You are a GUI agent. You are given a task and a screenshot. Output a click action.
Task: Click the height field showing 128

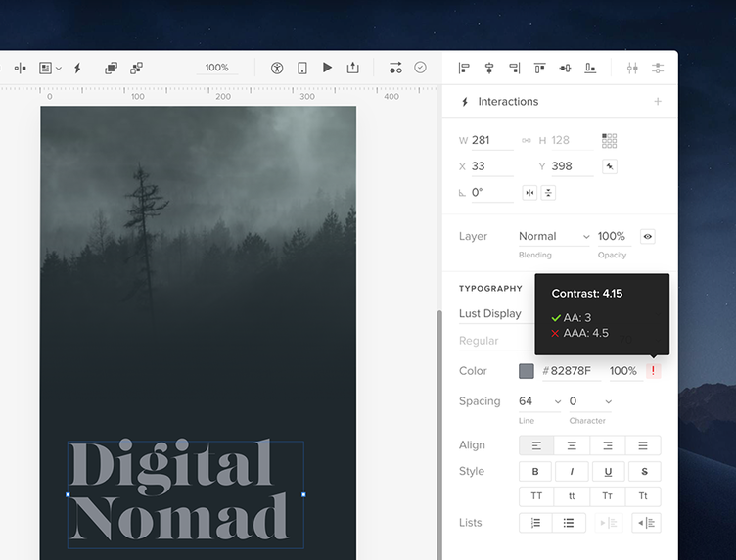572,140
